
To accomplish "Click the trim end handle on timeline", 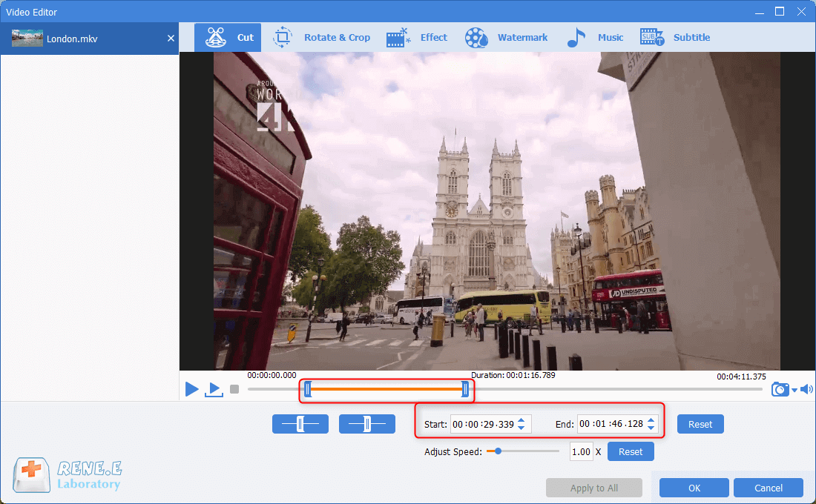I will (465, 389).
